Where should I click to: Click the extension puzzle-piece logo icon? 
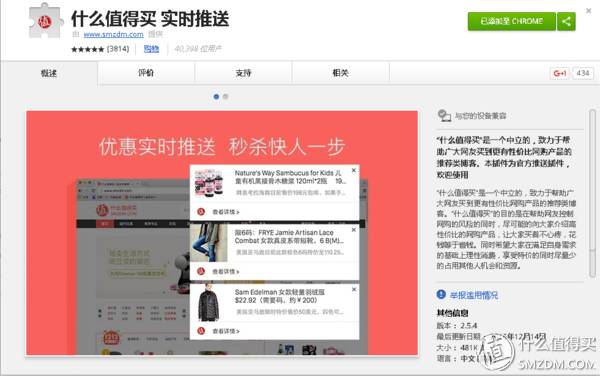(46, 22)
